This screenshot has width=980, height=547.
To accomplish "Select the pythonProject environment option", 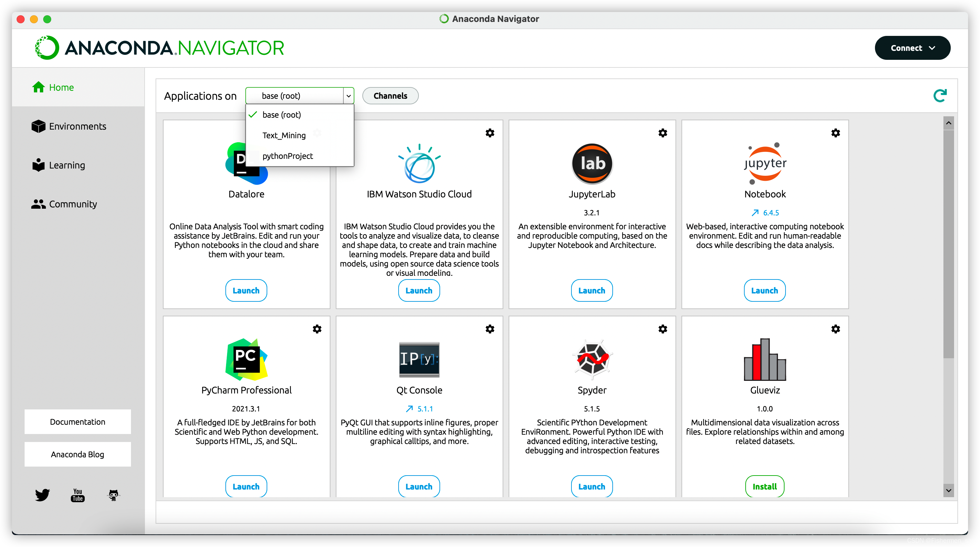I will pos(288,156).
